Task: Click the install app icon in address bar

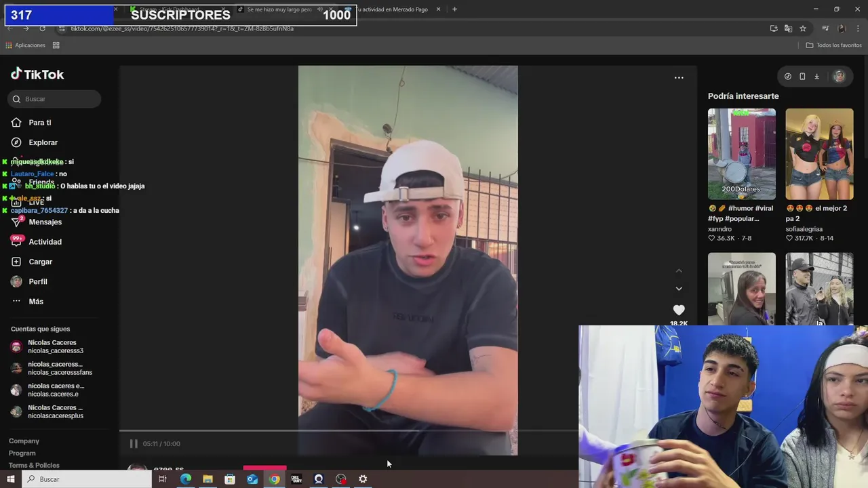Action: point(774,28)
